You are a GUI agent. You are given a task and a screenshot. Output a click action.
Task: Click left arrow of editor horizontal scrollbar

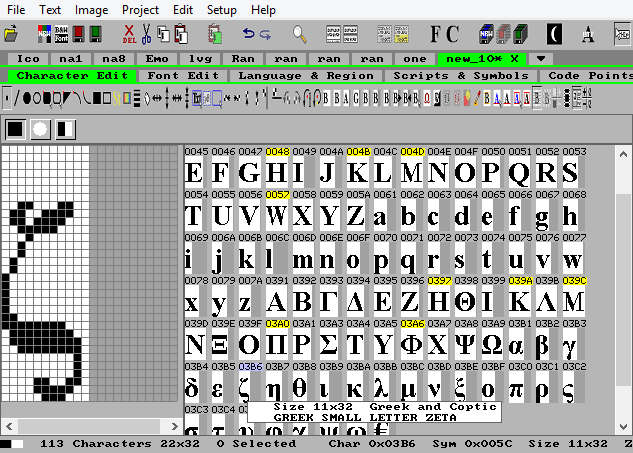(9, 426)
